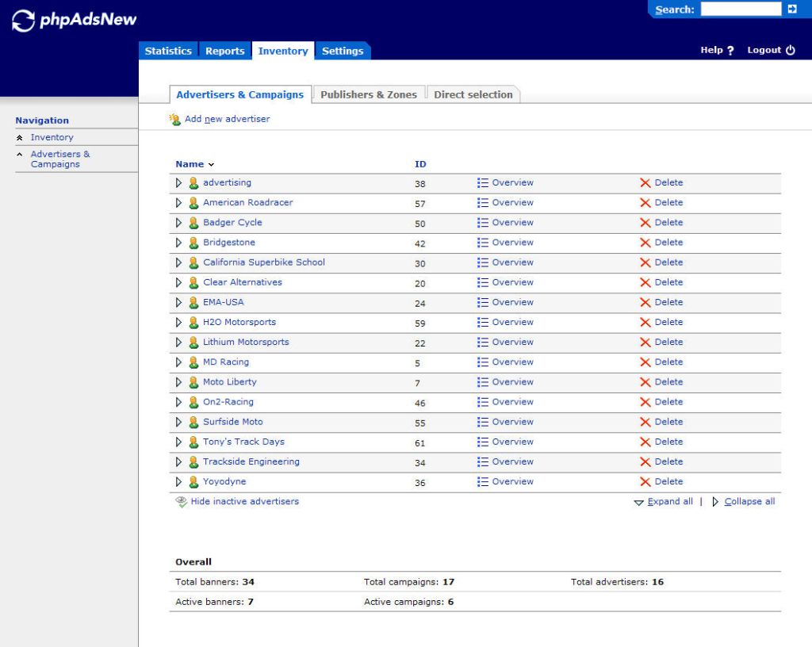
Task: Click the red X delete icon for EMA-USA
Action: click(645, 302)
